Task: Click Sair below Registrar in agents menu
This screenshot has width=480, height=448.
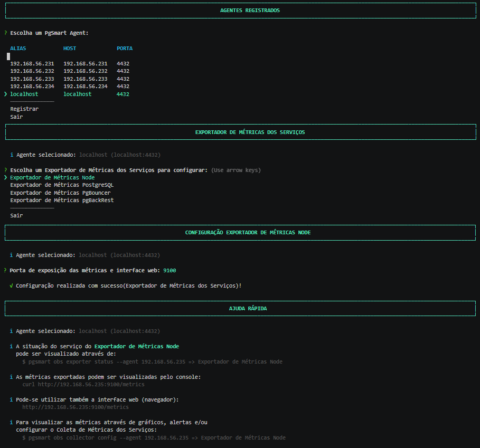Action: tap(16, 117)
